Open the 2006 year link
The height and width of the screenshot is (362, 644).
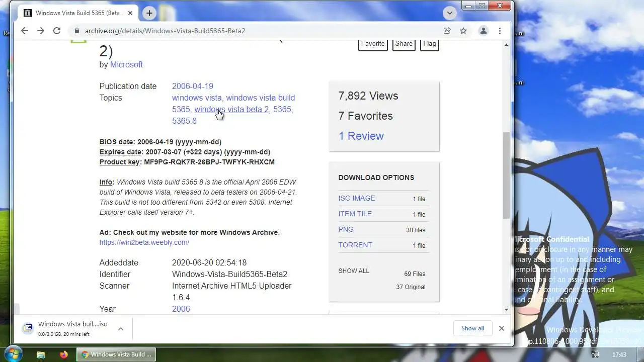click(x=181, y=309)
